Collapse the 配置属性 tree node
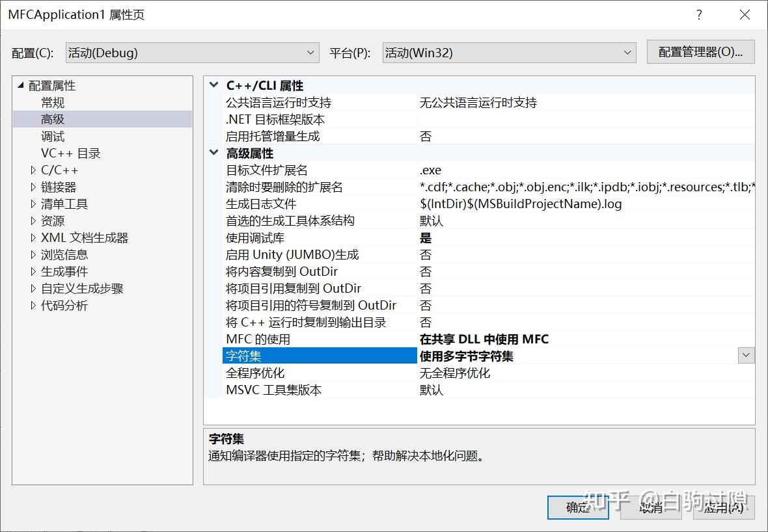768x532 pixels. [21, 85]
